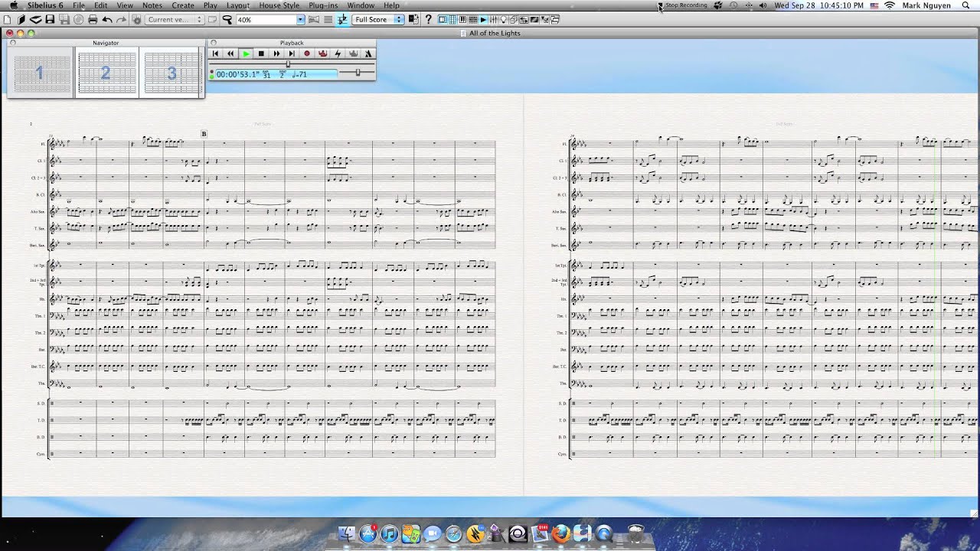Click the Versions gear icon
Screen dimensions: 980x551
click(x=137, y=19)
